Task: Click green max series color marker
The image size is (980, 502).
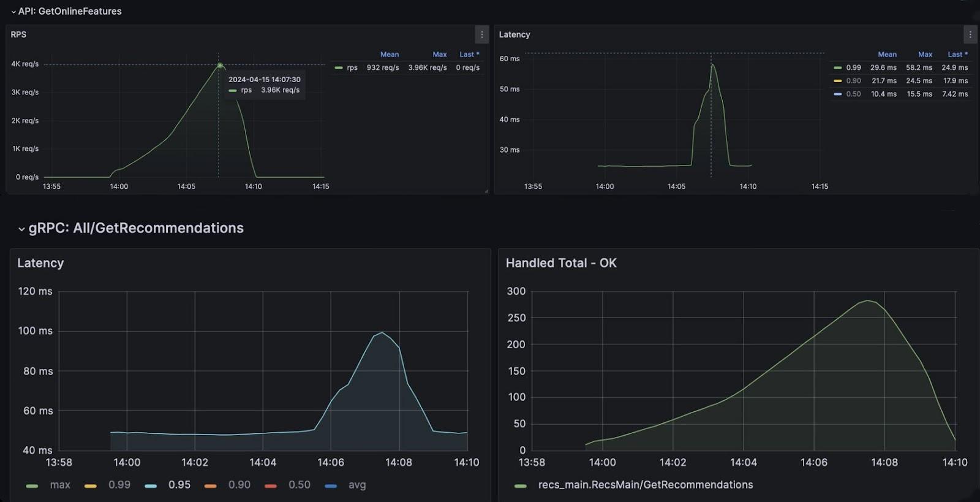Action: point(32,486)
